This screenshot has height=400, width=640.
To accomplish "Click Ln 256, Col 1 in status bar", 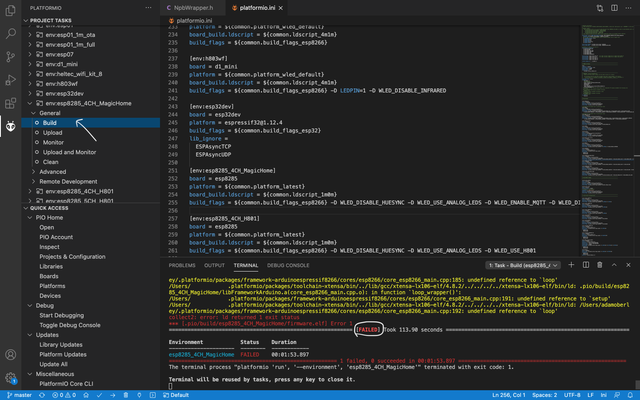I will point(509,395).
